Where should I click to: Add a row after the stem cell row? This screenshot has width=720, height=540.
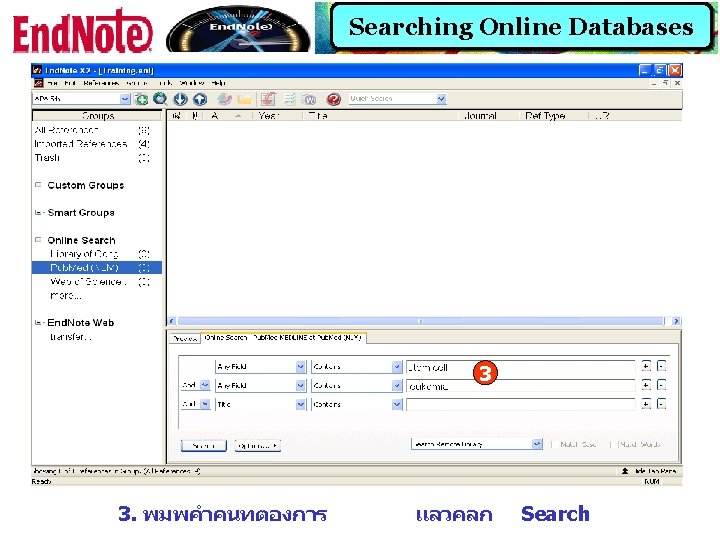[x=646, y=366]
